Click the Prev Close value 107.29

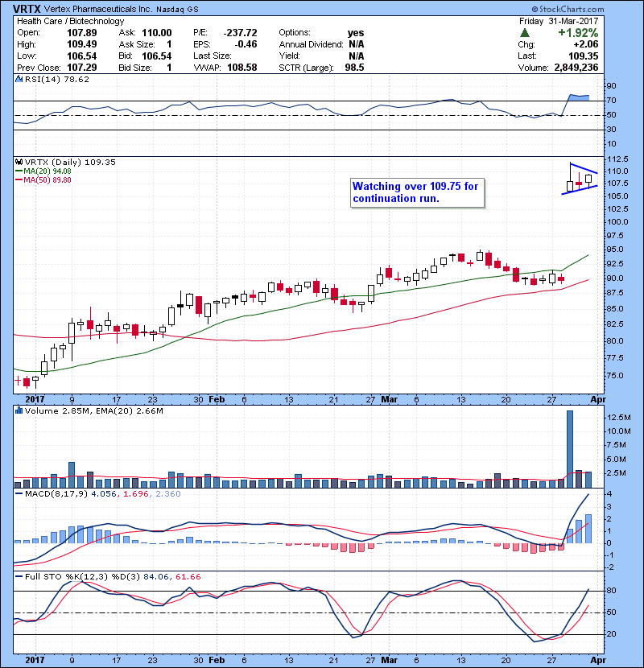click(82, 68)
